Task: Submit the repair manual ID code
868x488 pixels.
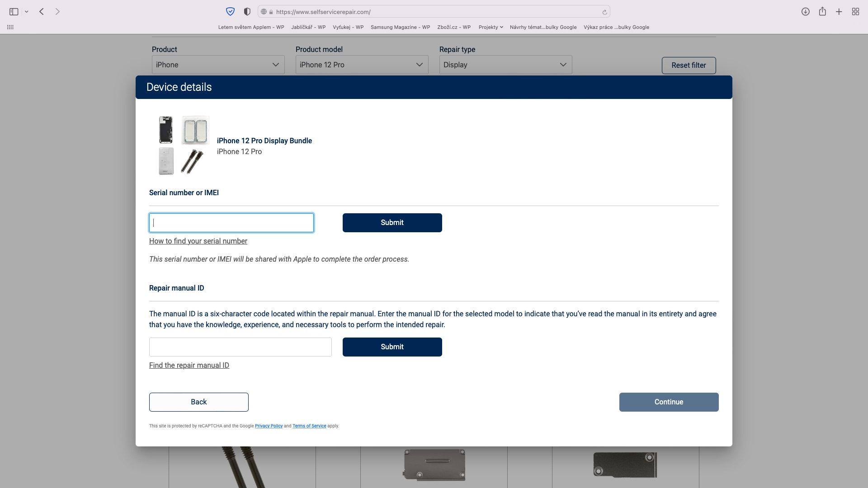Action: 392,347
